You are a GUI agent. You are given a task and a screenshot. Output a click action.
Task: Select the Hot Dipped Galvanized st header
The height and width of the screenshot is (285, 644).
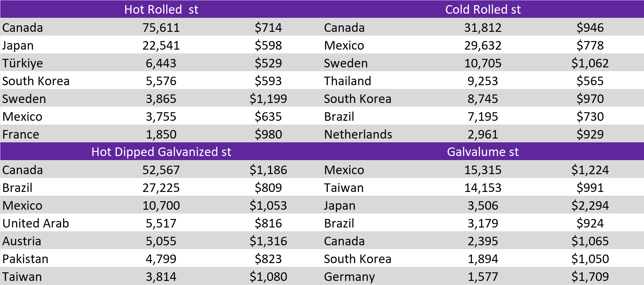[161, 152]
